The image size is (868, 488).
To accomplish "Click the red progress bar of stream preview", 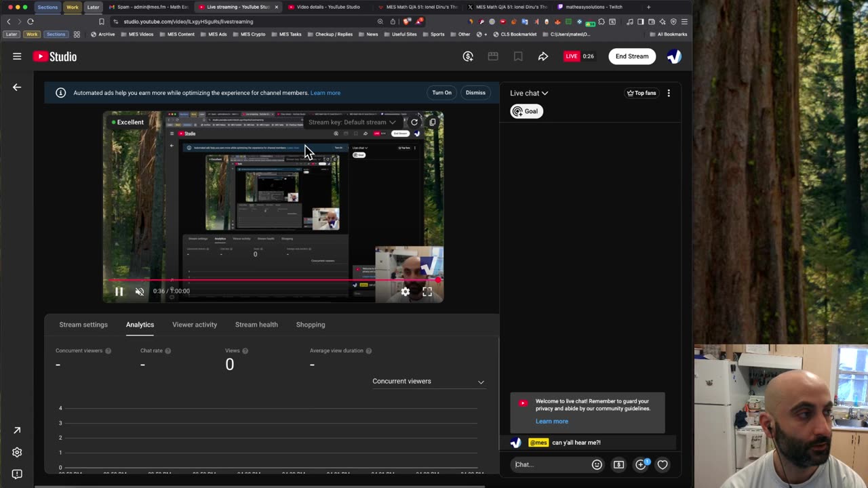I will (273, 279).
